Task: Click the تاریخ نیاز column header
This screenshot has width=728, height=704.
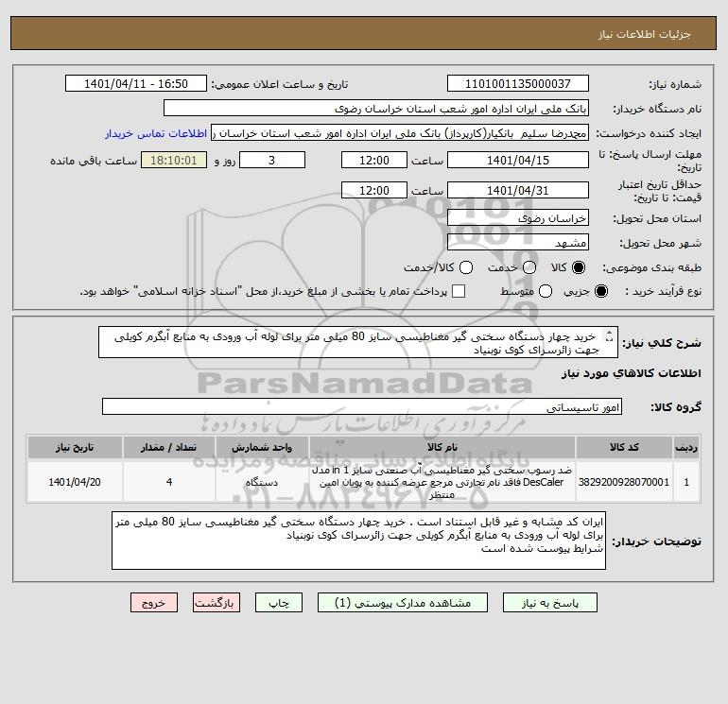Action: (x=75, y=447)
